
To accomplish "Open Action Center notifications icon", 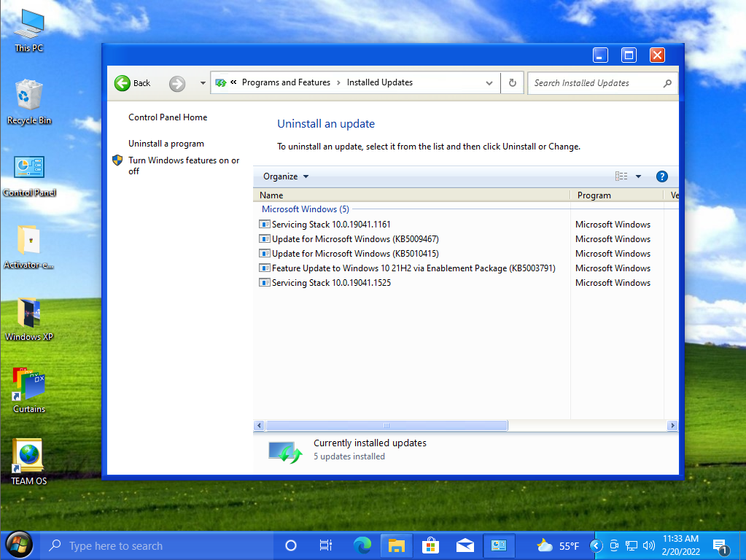I will pos(720,546).
